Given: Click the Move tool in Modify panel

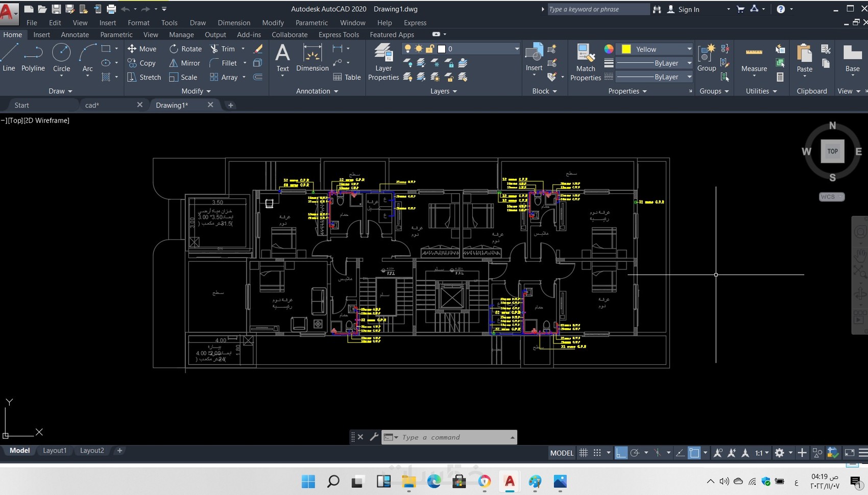Looking at the screenshot, I should 142,49.
